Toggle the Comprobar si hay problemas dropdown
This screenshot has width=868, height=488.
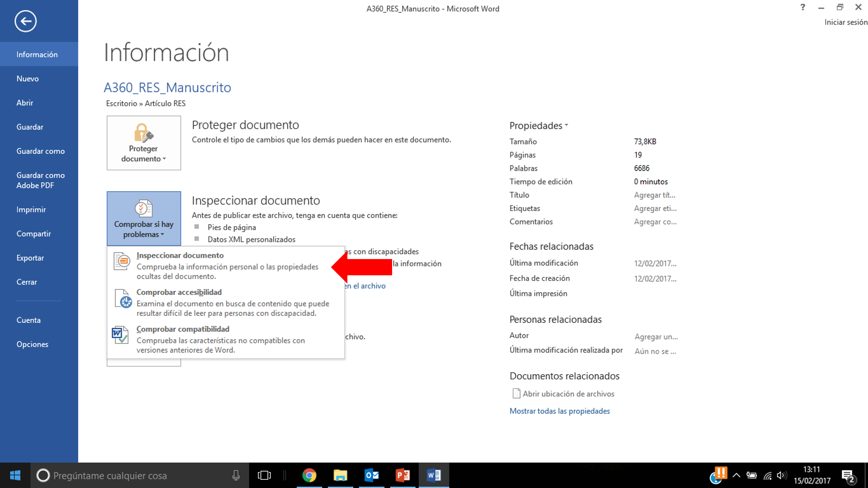click(x=144, y=218)
